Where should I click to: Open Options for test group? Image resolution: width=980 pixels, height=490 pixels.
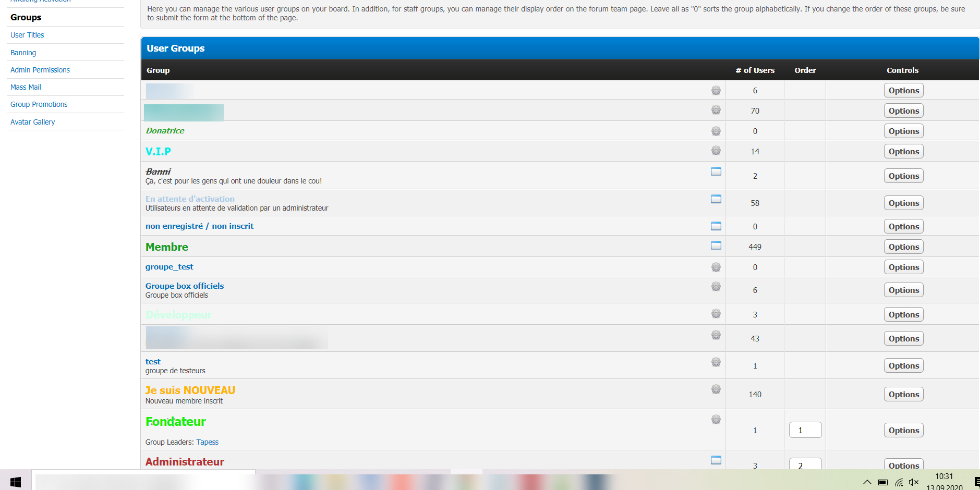click(x=904, y=366)
